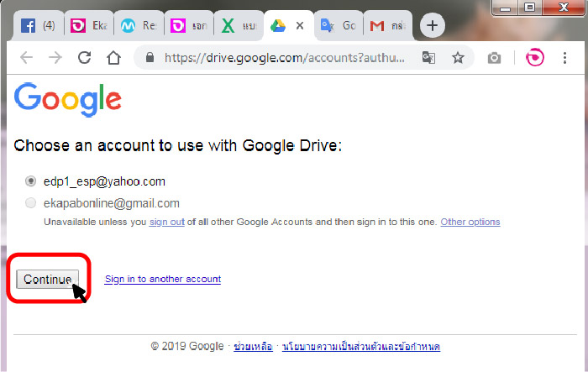Click 'Sign in to another account' link
The image size is (588, 372).
tap(163, 279)
